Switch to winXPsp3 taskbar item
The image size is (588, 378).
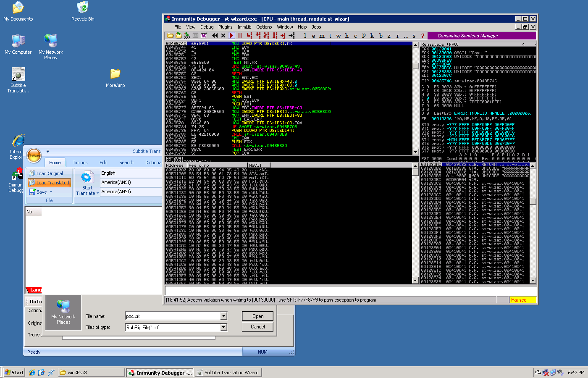point(91,373)
